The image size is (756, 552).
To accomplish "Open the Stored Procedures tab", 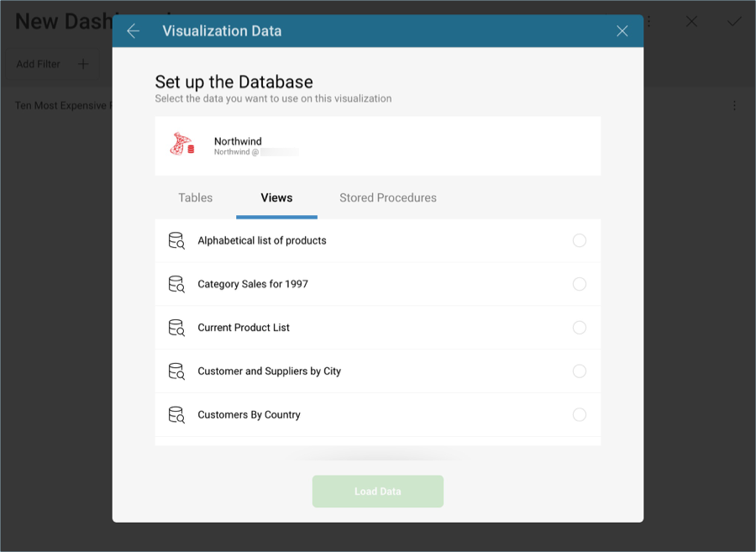I will coord(387,197).
